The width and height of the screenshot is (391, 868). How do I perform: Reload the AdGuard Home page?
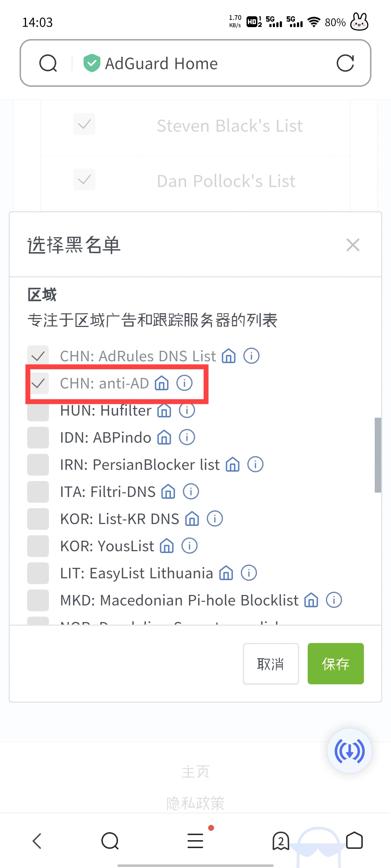345,63
